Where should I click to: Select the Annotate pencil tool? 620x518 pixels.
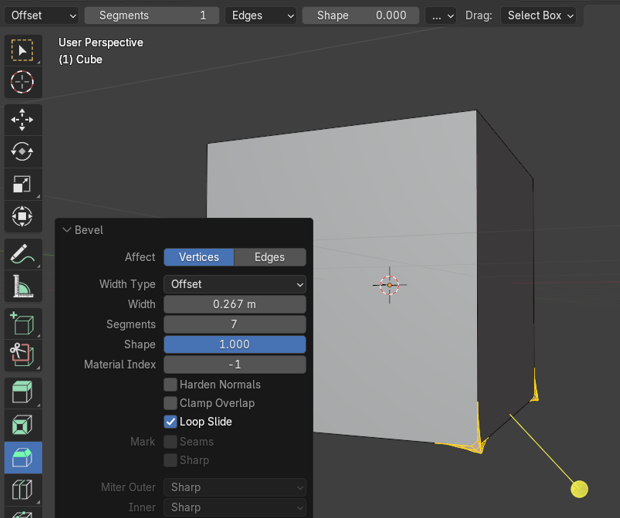tap(22, 256)
